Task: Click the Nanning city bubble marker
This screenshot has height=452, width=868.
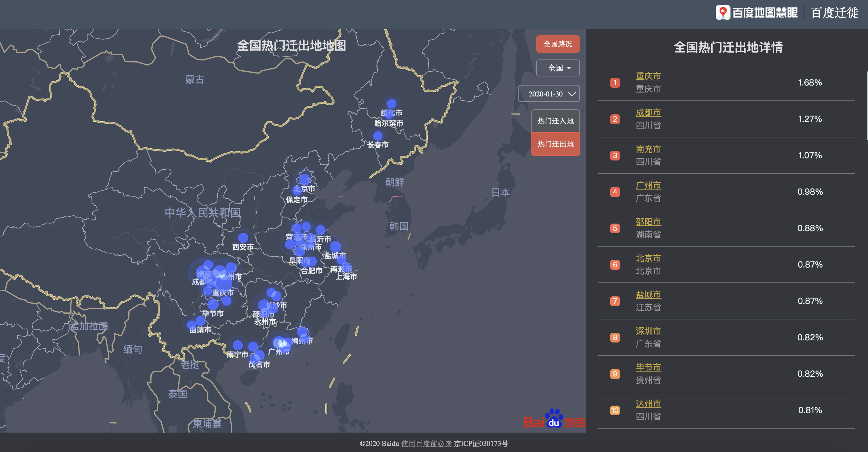Action: point(237,345)
